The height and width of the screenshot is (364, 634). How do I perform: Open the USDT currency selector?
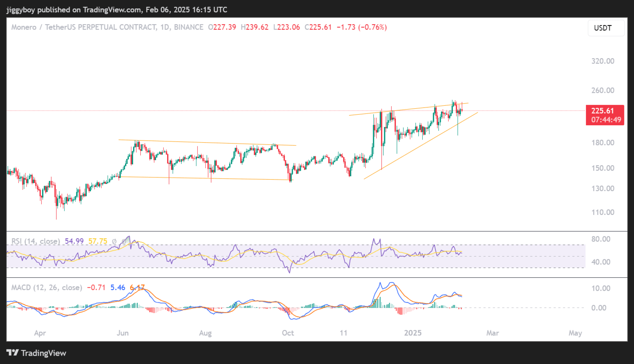tap(606, 28)
